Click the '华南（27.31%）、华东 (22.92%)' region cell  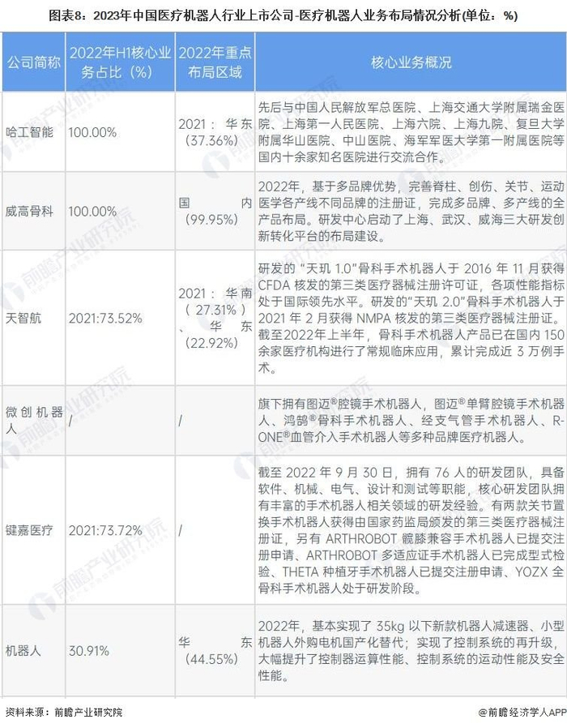[x=215, y=318]
